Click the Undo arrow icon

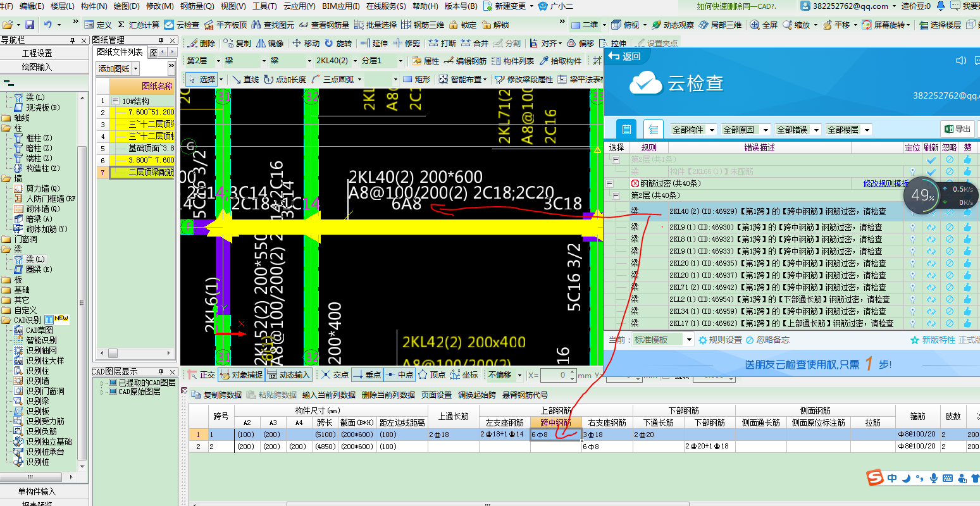point(48,25)
